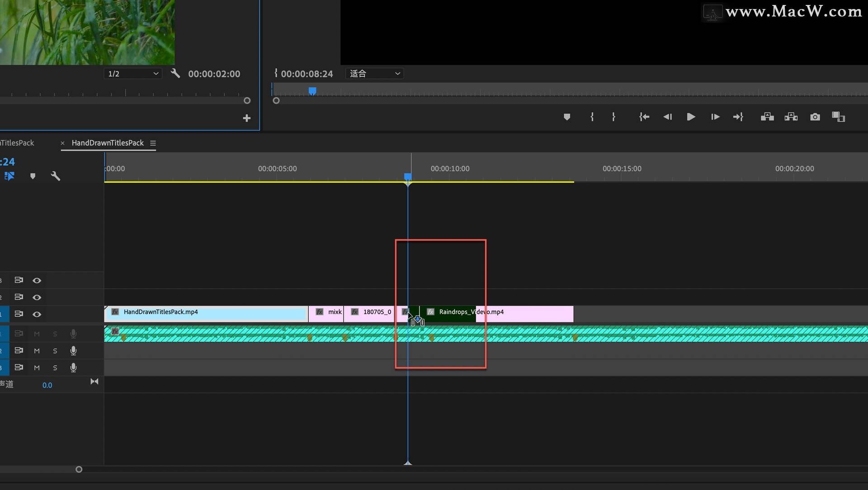Solo the third audio track with S
Viewport: 868px width, 490px height.
click(55, 368)
